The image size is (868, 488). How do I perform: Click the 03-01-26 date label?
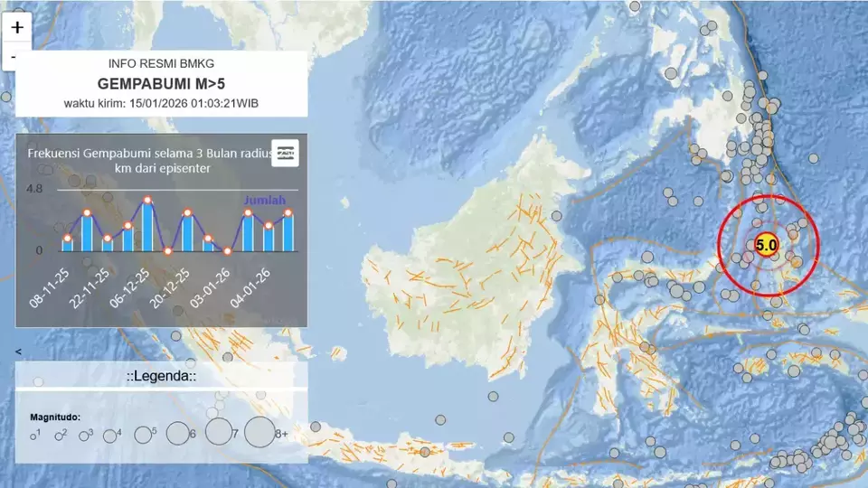211,287
